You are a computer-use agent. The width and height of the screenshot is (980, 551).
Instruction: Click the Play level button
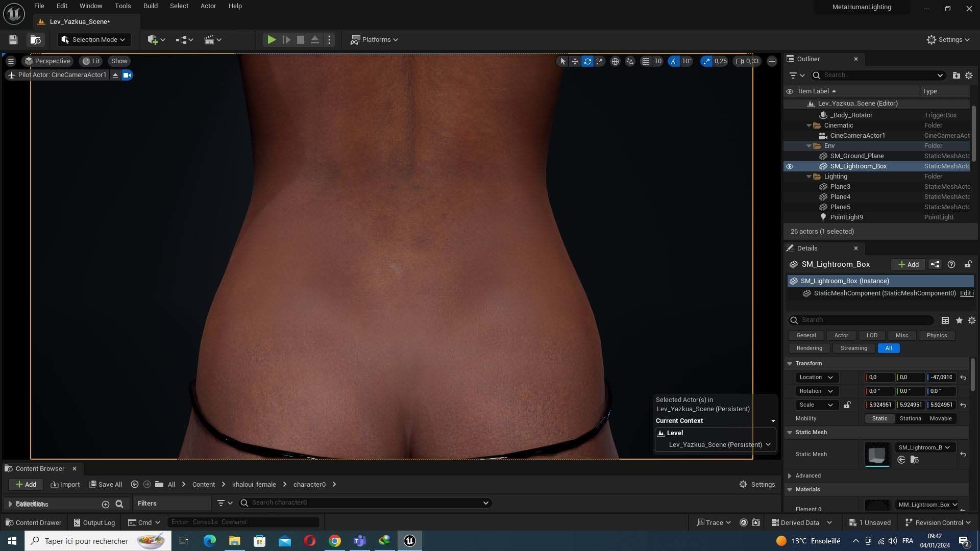[272, 40]
